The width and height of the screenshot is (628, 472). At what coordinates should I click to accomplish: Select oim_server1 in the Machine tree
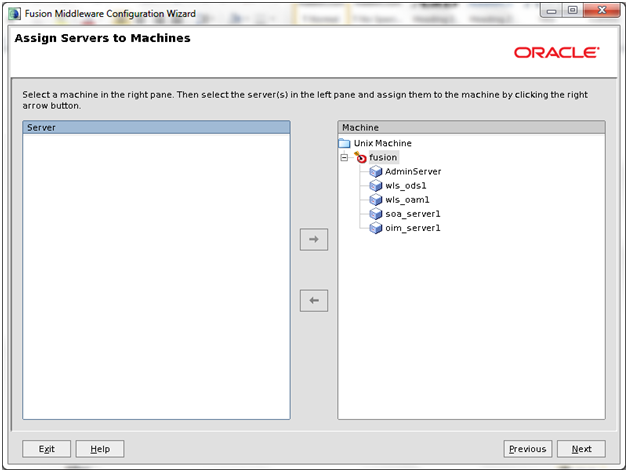(x=413, y=228)
